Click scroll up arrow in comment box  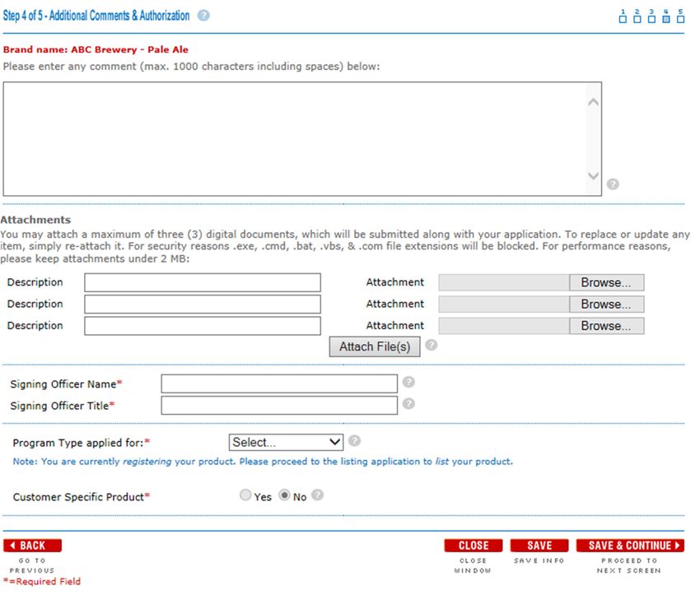point(593,102)
